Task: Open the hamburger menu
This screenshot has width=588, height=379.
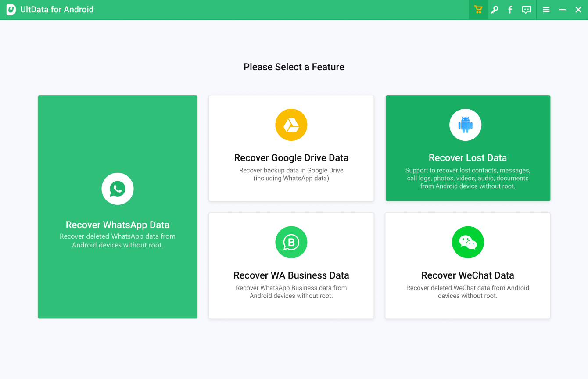Action: tap(546, 10)
